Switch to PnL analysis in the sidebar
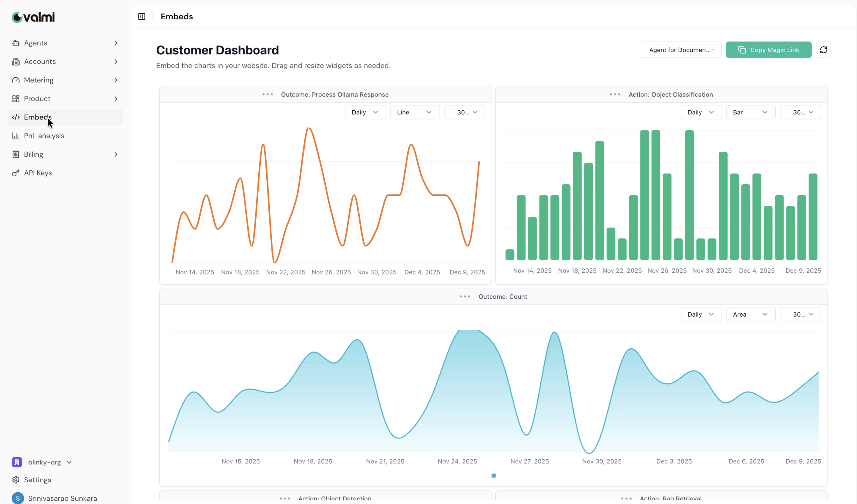The width and height of the screenshot is (857, 504). pos(44,136)
